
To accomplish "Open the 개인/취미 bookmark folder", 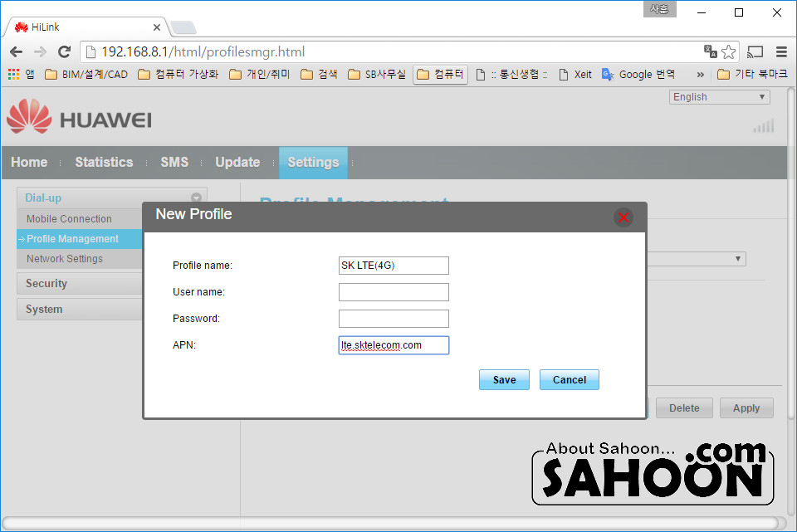I will 259,75.
